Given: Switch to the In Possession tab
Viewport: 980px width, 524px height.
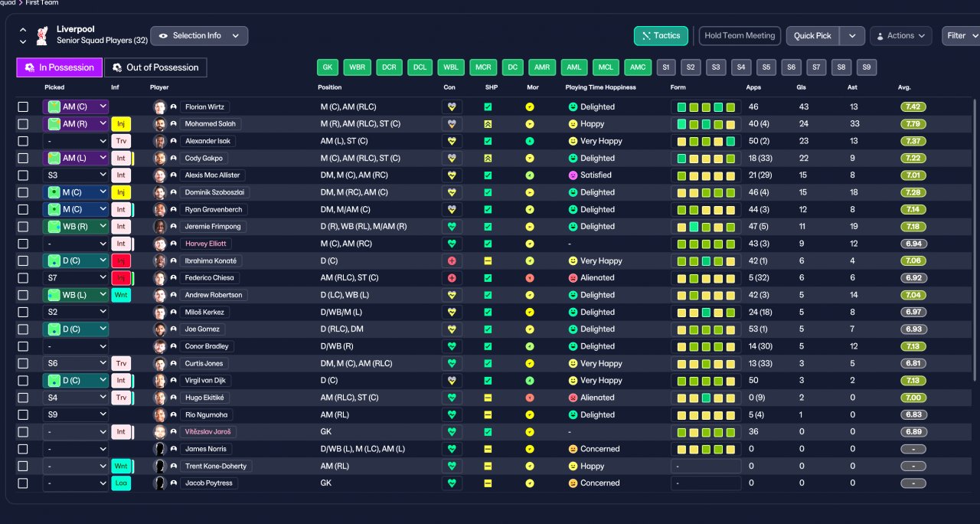Looking at the screenshot, I should [59, 67].
